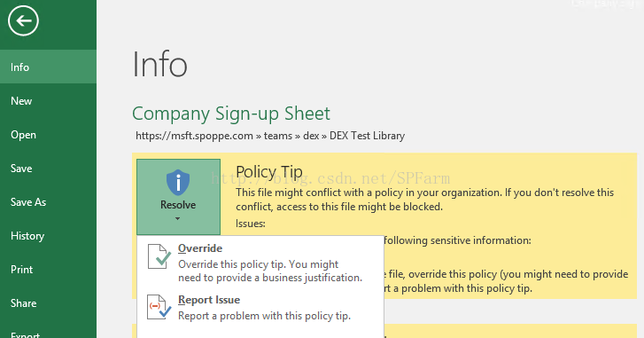This screenshot has height=338, width=644.
Task: Choose Save As in the sidebar
Action: 48,202
